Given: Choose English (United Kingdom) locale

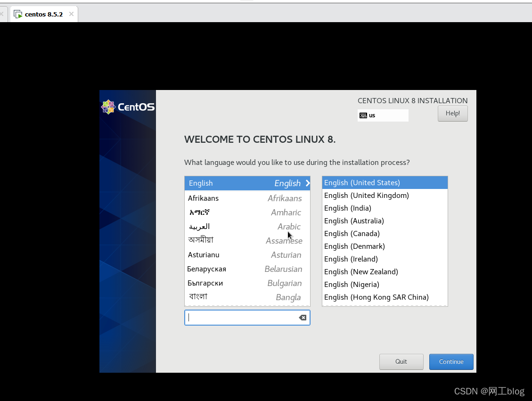Looking at the screenshot, I should pos(385,196).
